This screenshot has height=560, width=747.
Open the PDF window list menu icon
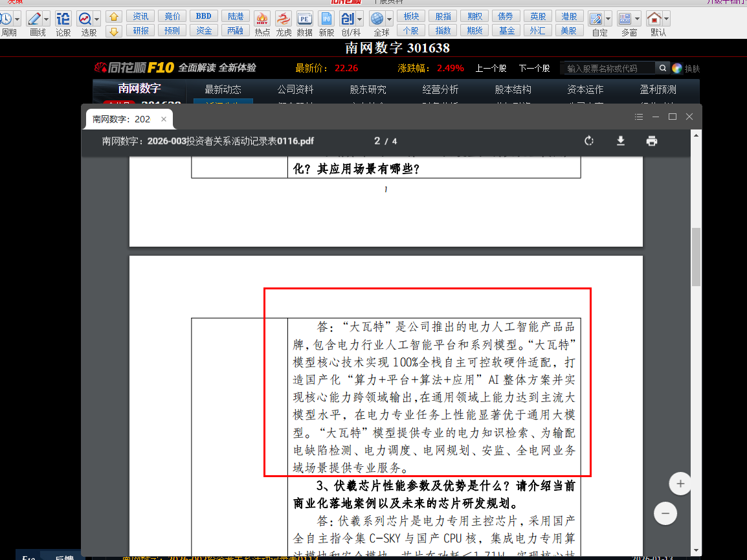click(639, 117)
